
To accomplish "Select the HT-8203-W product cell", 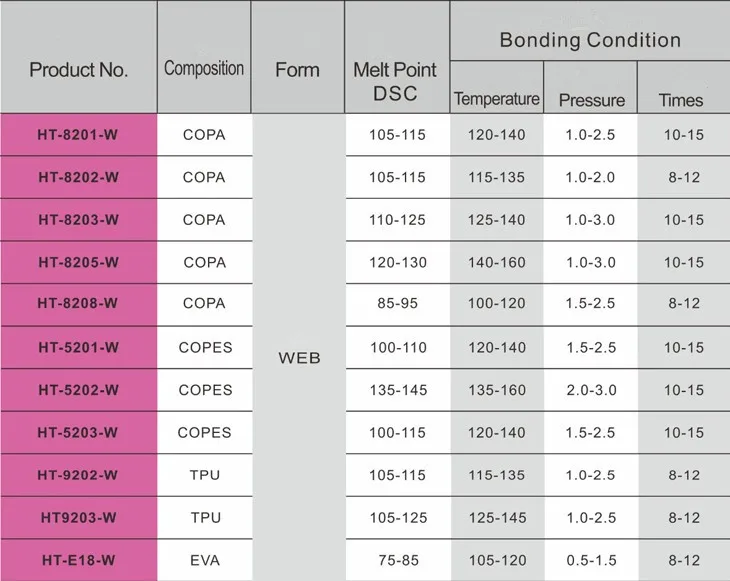I will click(x=79, y=220).
